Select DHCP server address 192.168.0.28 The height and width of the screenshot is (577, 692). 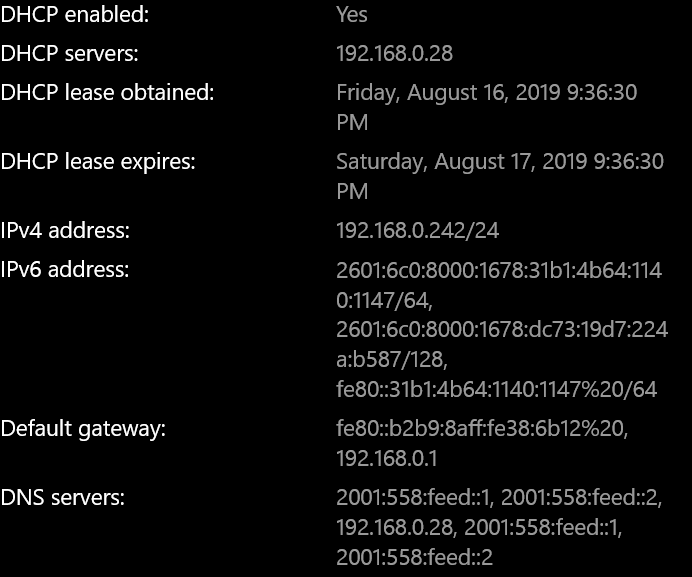(x=395, y=53)
